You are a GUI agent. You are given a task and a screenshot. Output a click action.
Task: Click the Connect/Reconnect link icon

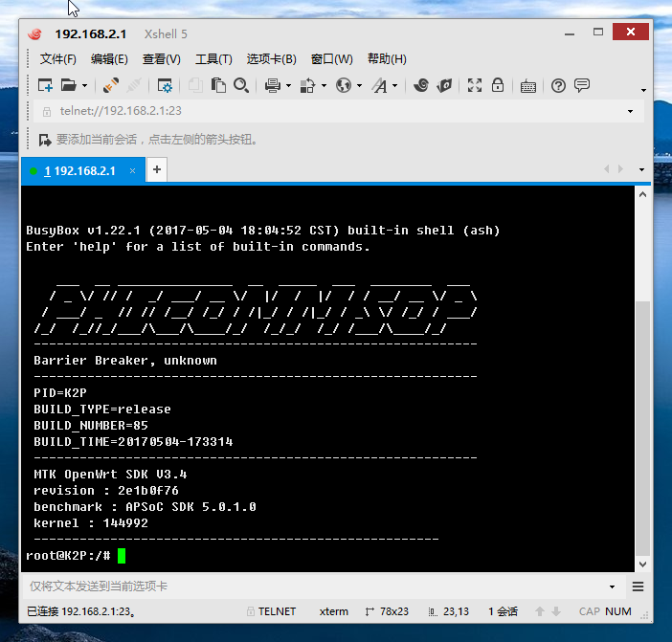tap(111, 86)
